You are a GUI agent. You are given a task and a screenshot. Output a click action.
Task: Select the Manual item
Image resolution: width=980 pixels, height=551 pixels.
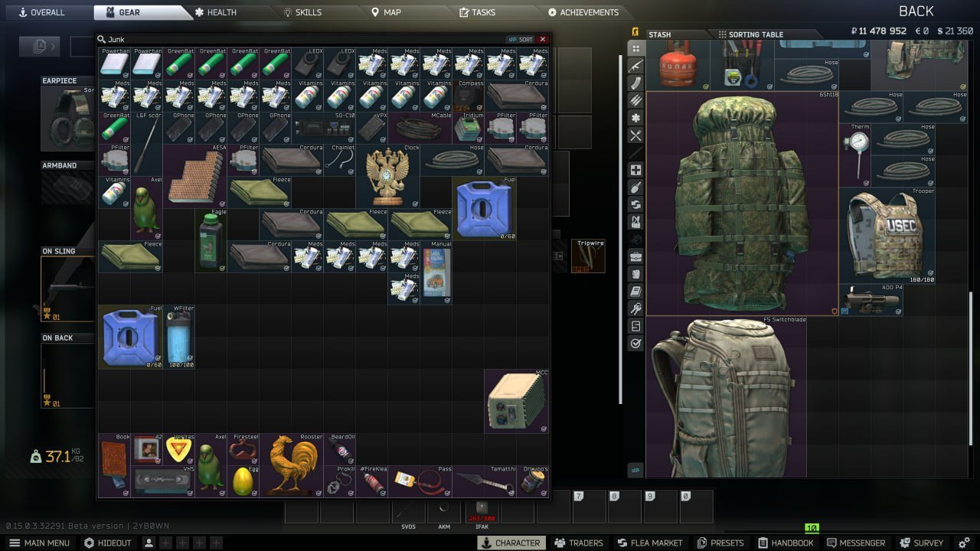pos(436,272)
